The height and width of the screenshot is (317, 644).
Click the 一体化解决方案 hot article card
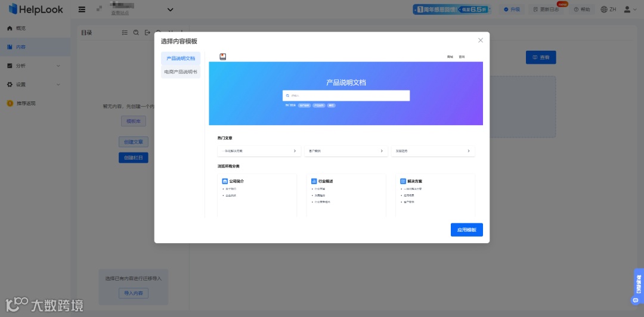tap(259, 151)
